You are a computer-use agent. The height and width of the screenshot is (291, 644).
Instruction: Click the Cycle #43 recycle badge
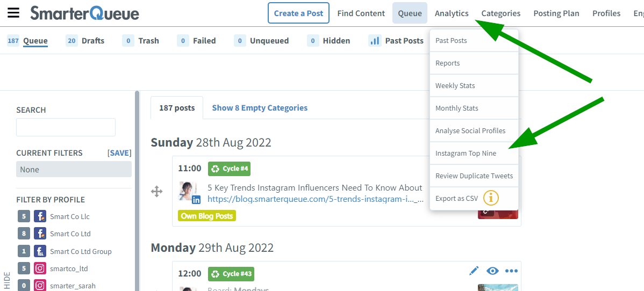click(x=231, y=274)
